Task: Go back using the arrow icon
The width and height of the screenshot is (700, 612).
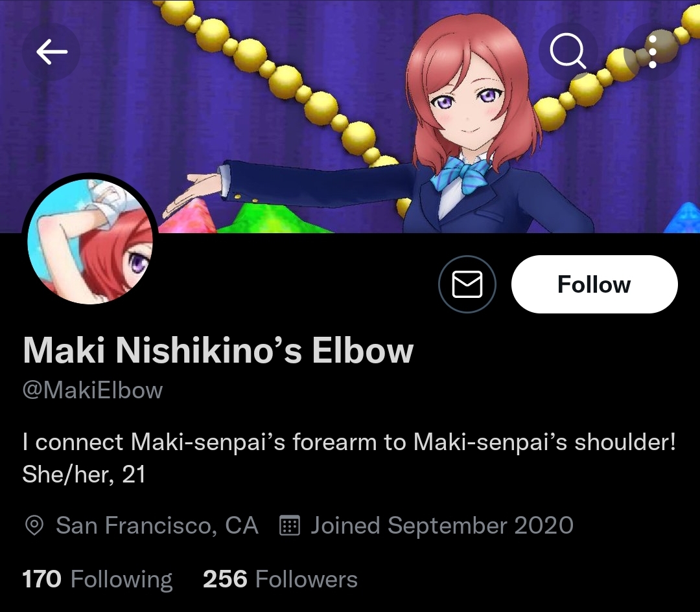Action: pos(51,52)
